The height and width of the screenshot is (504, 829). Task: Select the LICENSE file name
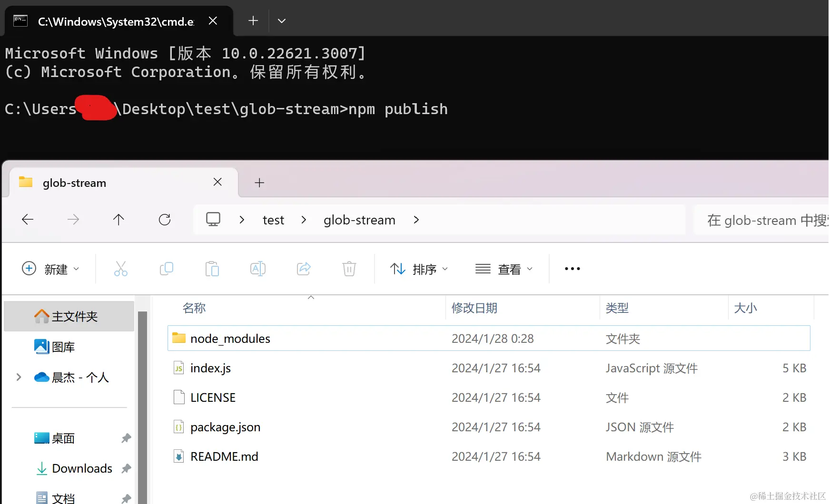[x=213, y=397]
